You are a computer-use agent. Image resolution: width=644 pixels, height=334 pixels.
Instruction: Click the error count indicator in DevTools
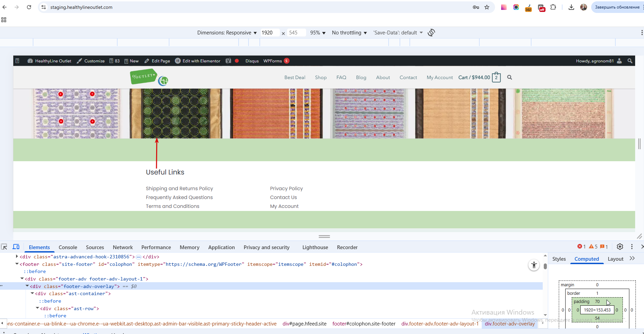coord(582,247)
